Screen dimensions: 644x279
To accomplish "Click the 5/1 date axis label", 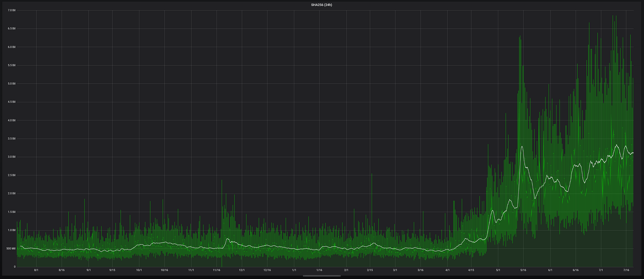I will [498, 270].
